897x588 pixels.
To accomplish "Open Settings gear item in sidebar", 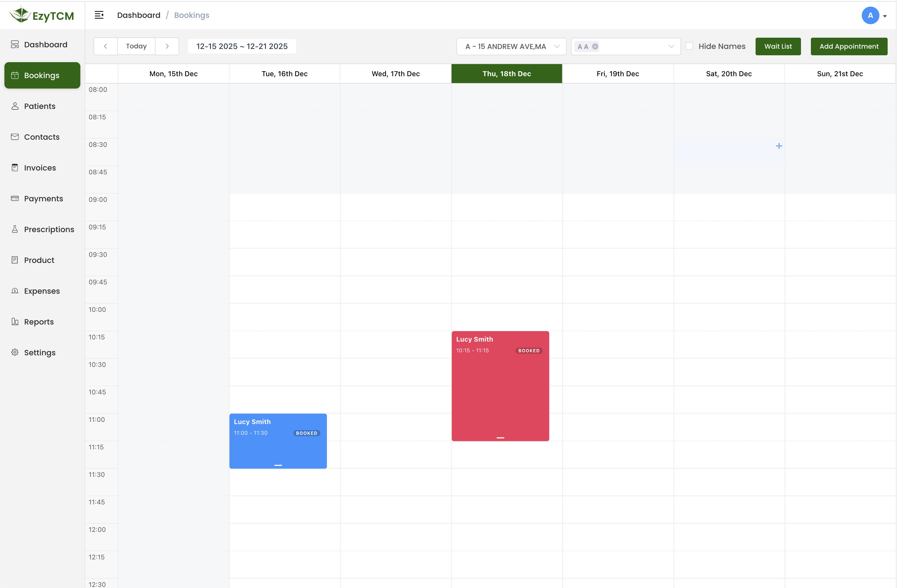I will (40, 353).
